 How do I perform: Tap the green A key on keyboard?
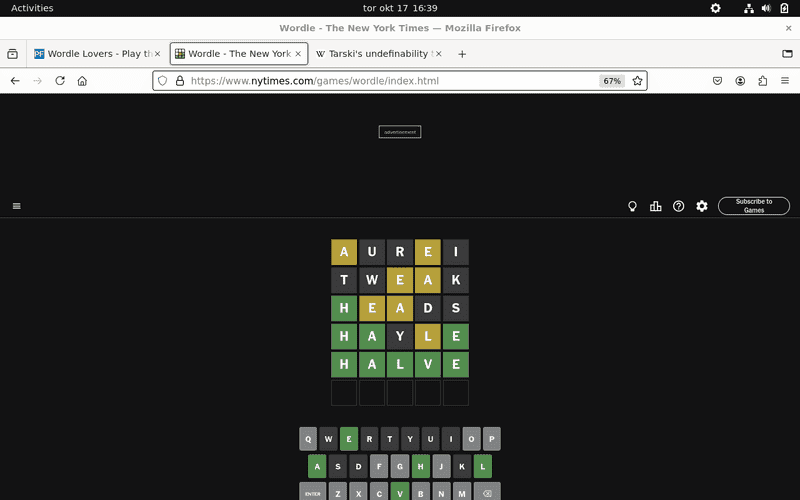(x=317, y=466)
